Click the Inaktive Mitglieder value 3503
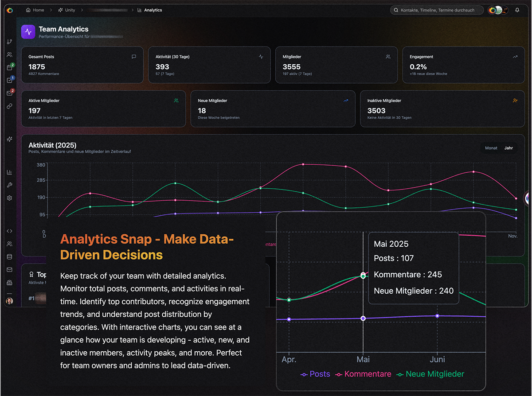Screen dimensions: 532x396 coord(376,110)
